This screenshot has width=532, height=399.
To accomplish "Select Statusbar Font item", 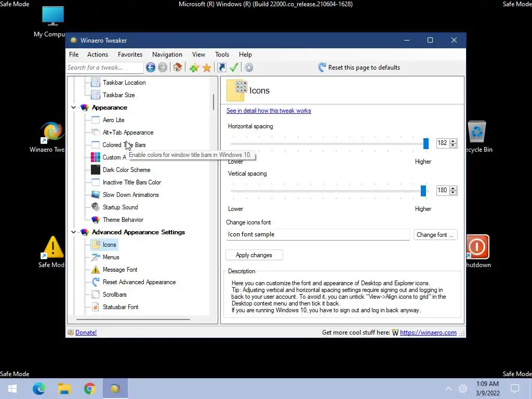I will [x=121, y=307].
